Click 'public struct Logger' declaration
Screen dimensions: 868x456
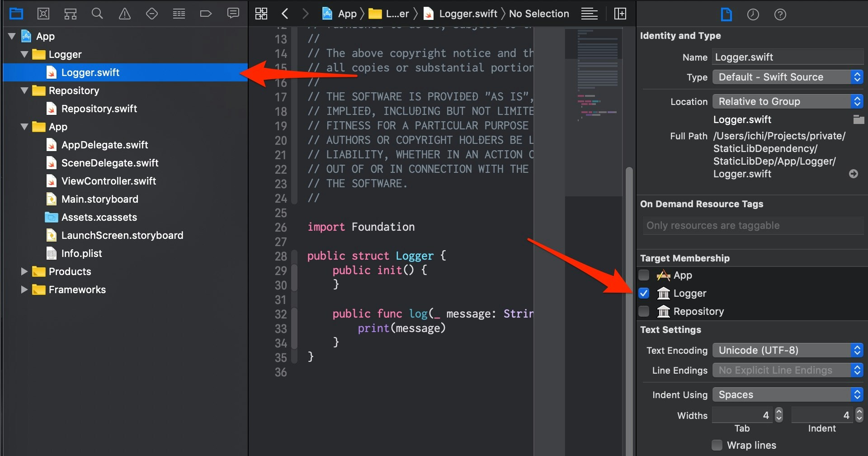click(377, 256)
